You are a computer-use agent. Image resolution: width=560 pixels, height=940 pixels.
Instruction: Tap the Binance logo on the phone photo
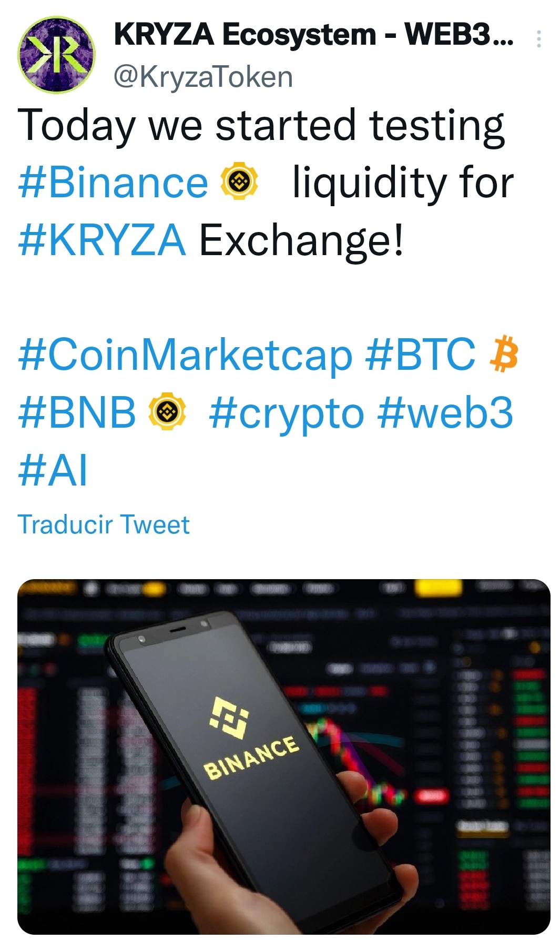coord(229,716)
